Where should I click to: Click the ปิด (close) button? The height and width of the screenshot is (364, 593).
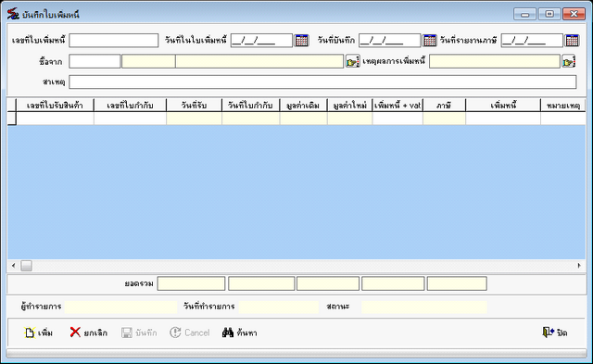[554, 333]
